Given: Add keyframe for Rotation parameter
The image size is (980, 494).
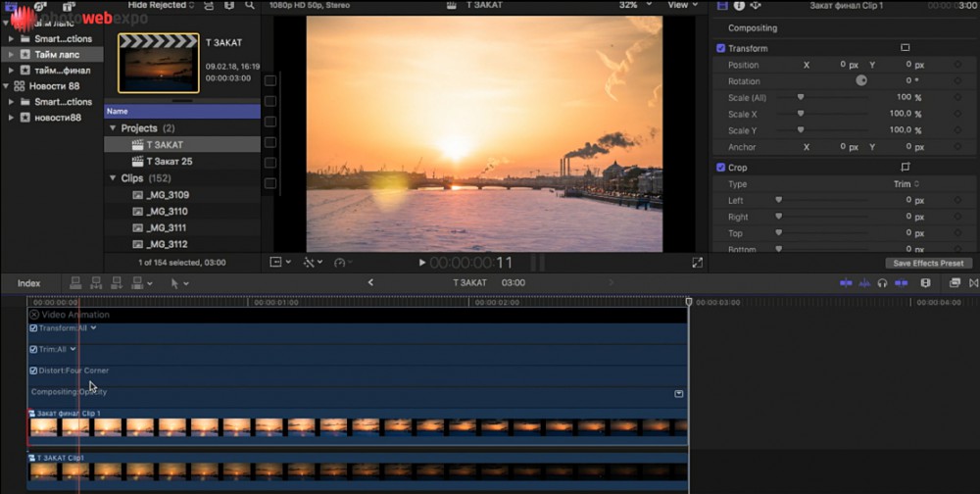Looking at the screenshot, I should pyautogui.click(x=957, y=80).
